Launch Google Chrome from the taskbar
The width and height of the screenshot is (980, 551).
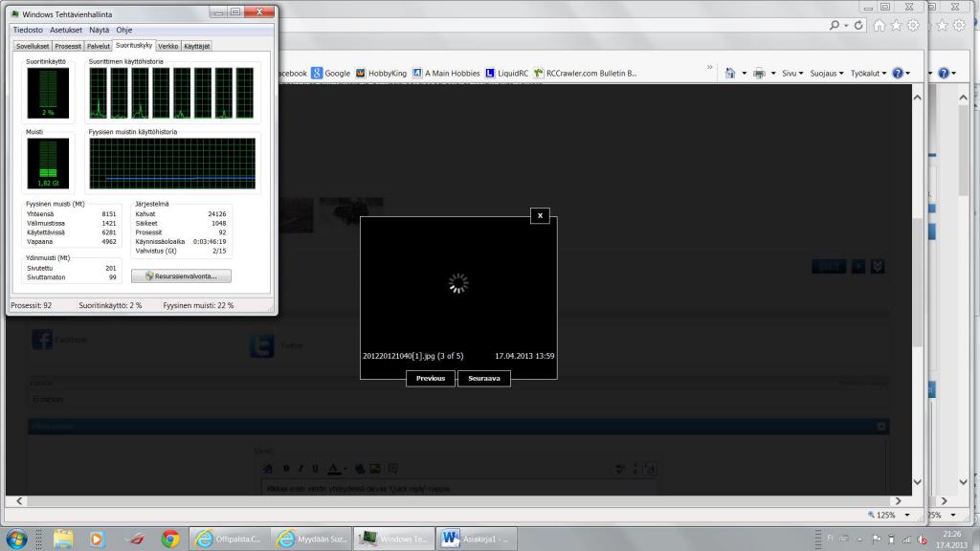point(170,539)
